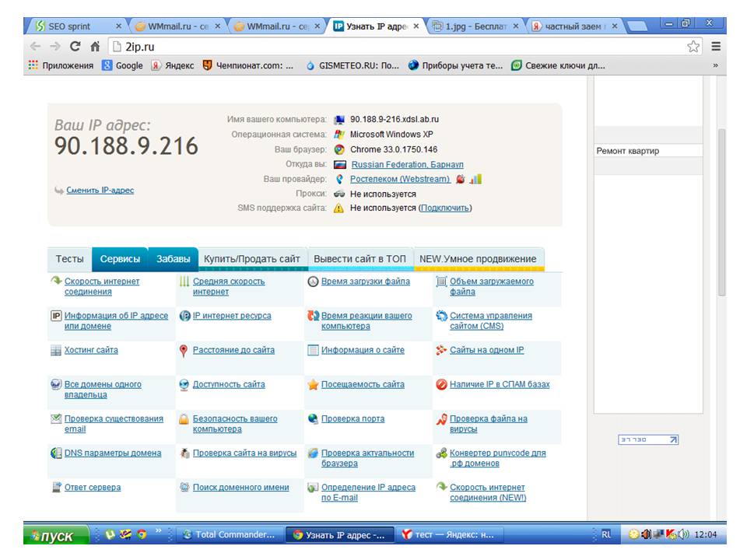Click the IP icon beside Информация об IP адресе
This screenshot has width=747, height=560.
pos(56,316)
